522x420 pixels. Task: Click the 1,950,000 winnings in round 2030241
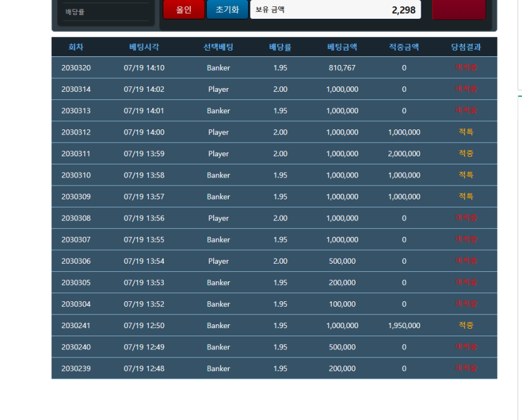pyautogui.click(x=404, y=326)
